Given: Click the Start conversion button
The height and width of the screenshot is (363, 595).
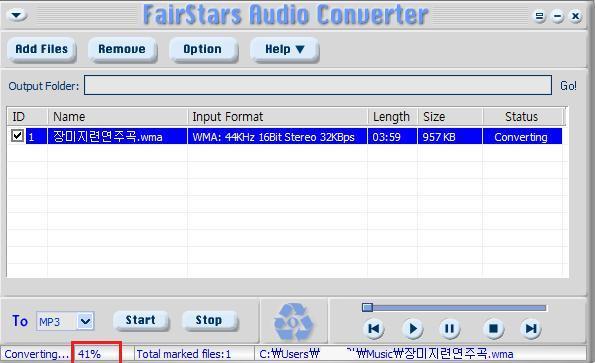Looking at the screenshot, I should coord(141,320).
